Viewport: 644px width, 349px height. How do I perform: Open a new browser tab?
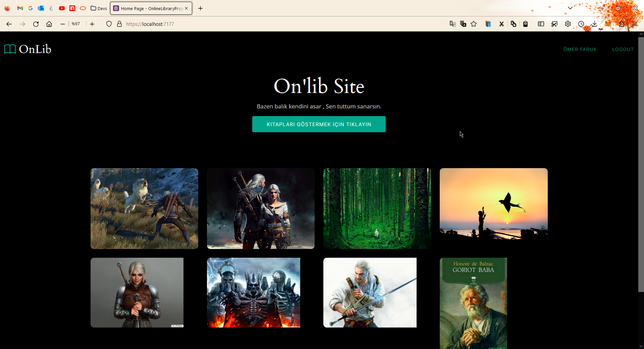[201, 8]
